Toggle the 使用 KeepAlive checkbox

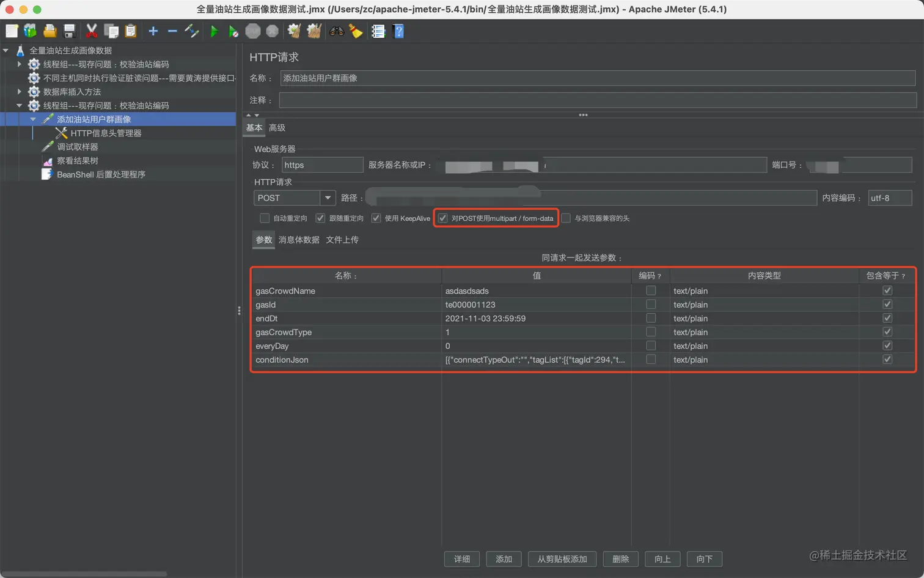click(x=376, y=218)
